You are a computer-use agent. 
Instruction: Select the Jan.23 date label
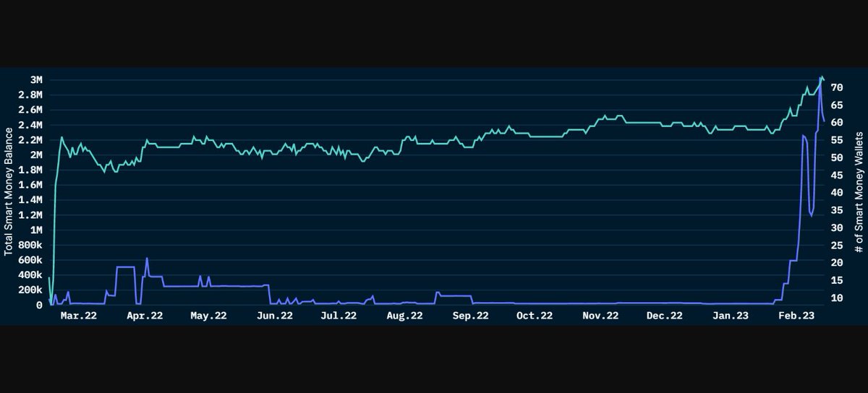pos(731,316)
